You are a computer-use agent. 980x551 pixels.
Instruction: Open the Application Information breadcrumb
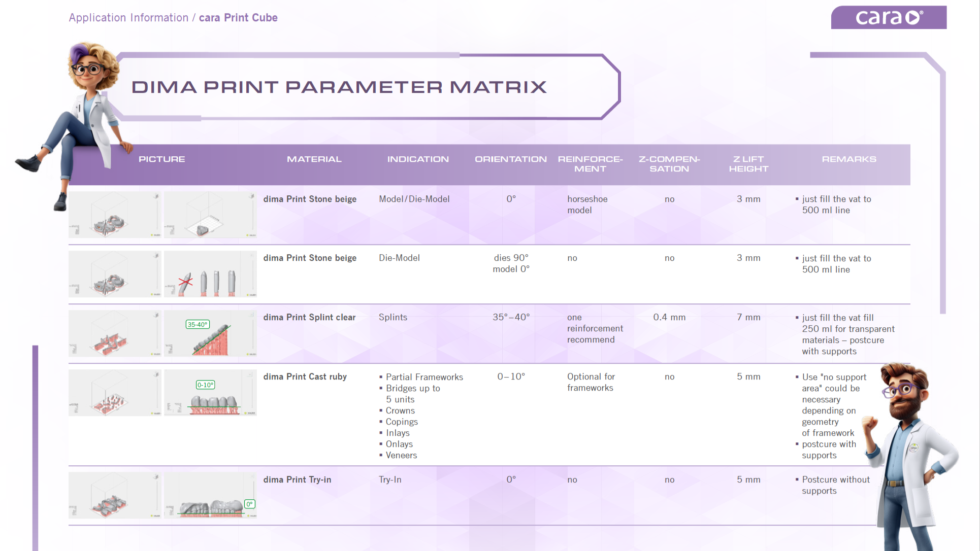pyautogui.click(x=128, y=17)
